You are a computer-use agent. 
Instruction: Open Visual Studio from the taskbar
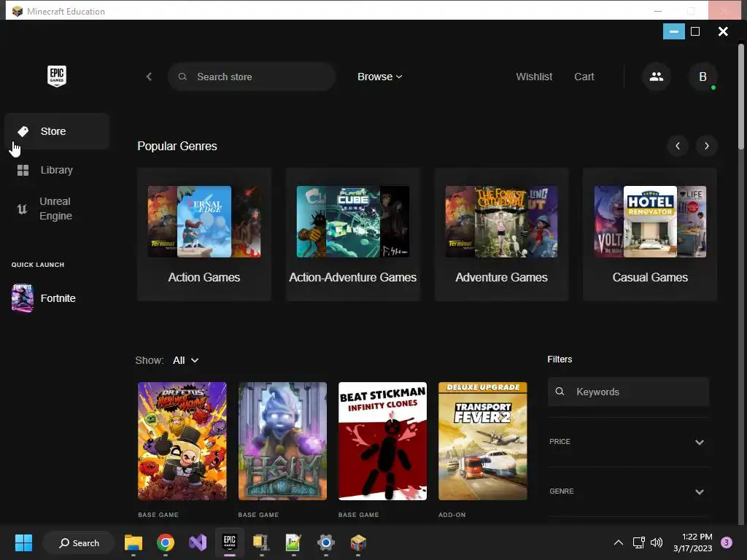(x=198, y=542)
